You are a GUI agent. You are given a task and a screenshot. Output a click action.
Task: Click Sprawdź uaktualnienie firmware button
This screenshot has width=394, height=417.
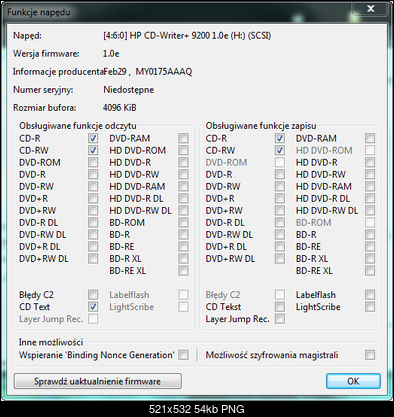click(98, 381)
